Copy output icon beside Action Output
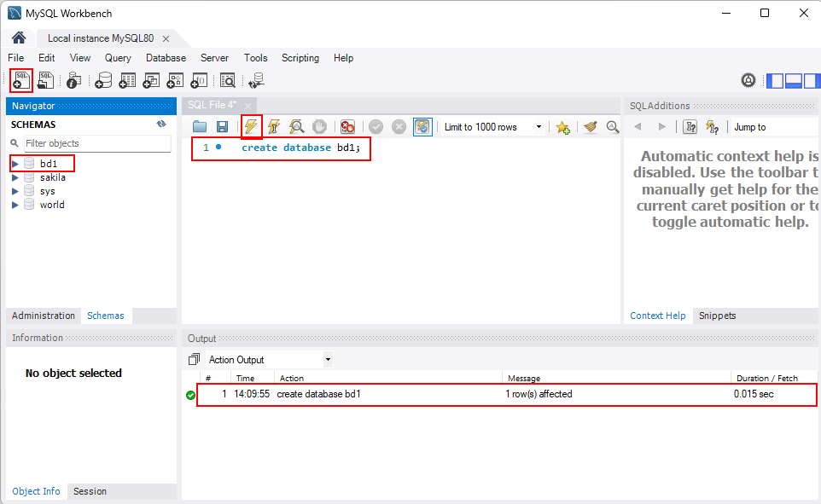This screenshot has height=504, width=821. [194, 360]
